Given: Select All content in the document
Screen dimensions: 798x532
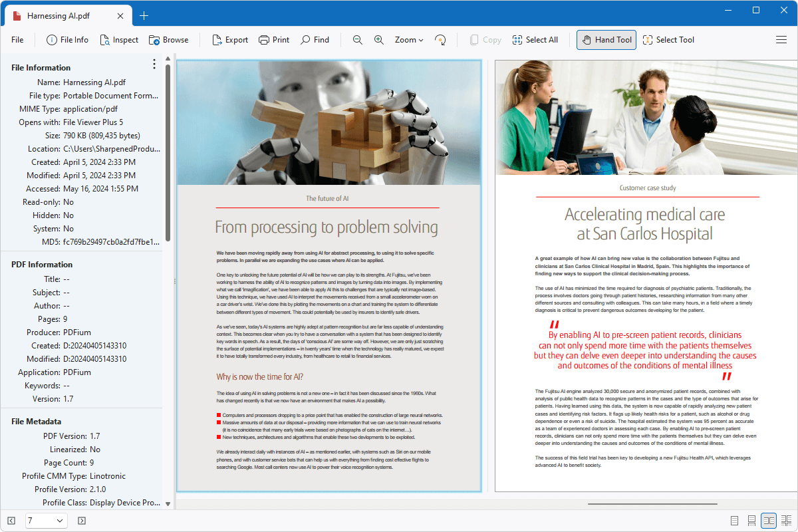Looking at the screenshot, I should tap(535, 40).
